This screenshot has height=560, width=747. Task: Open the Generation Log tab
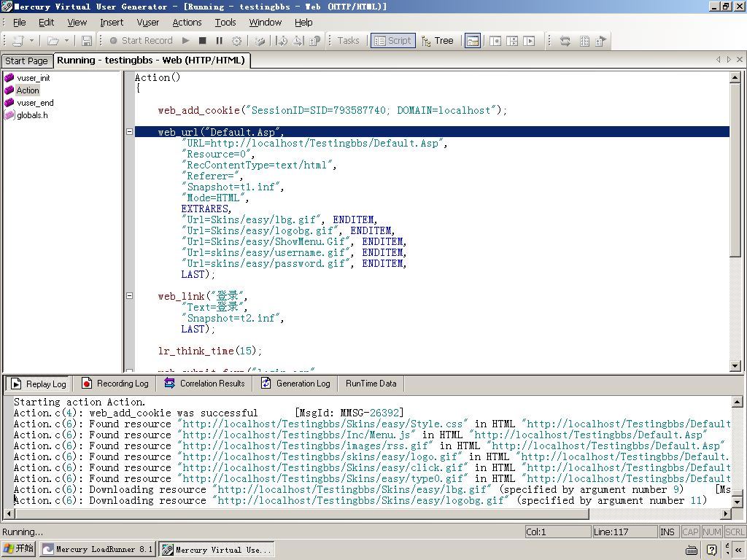(x=295, y=384)
